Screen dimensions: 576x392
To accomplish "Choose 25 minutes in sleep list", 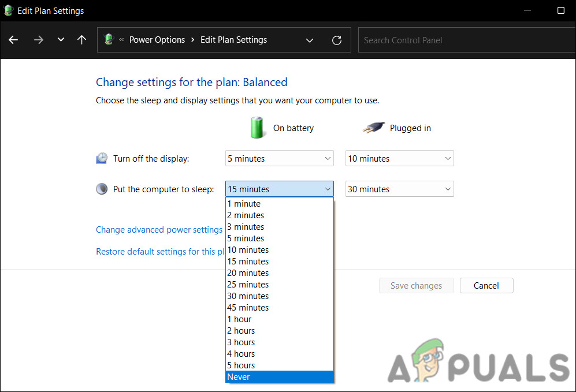I will pos(279,285).
